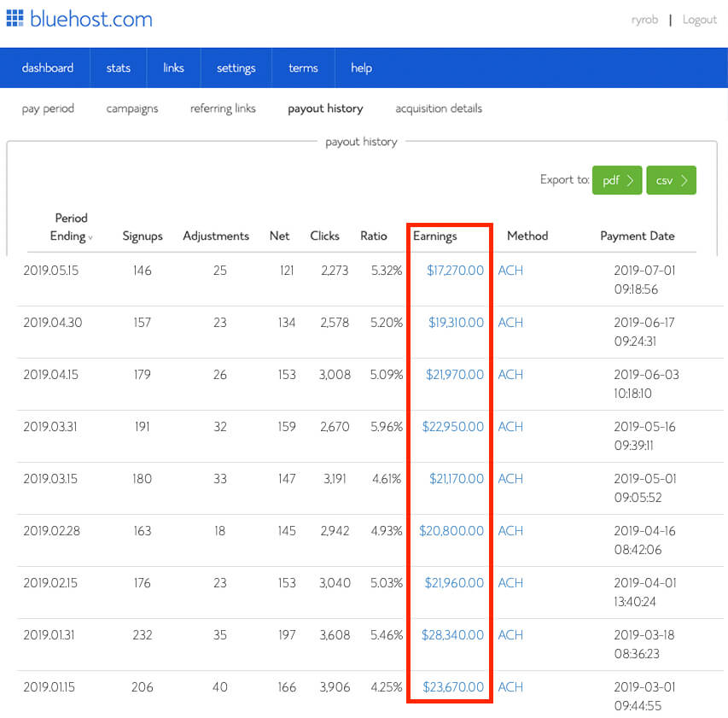Click the ACH link for 2019.04.30 payout
The height and width of the screenshot is (718, 728).
[x=510, y=322]
